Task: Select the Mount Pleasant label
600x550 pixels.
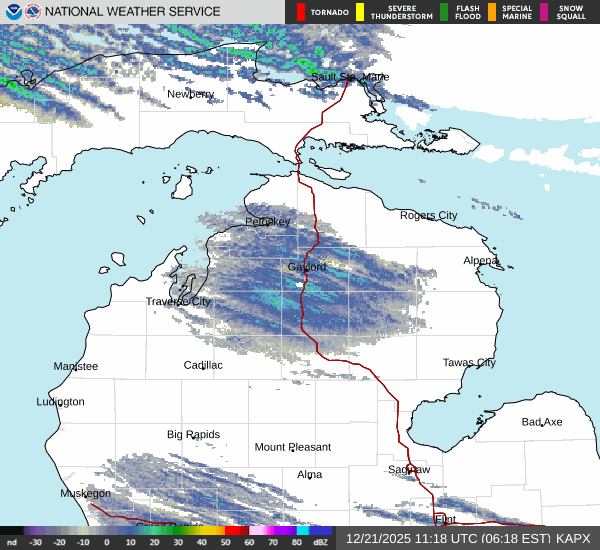Action: pyautogui.click(x=292, y=447)
